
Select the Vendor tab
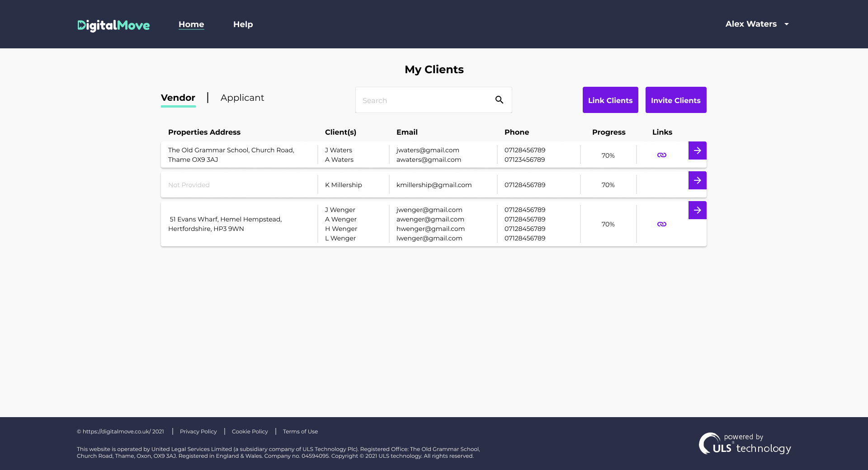click(x=178, y=98)
